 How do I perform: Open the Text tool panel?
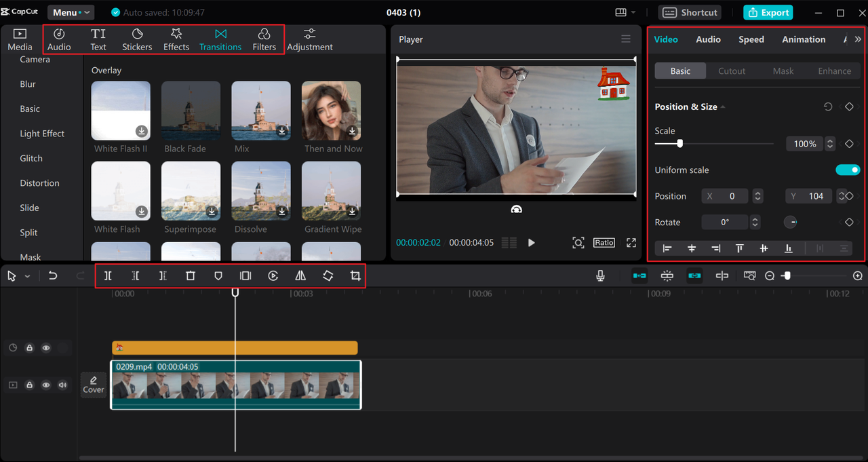coord(98,39)
